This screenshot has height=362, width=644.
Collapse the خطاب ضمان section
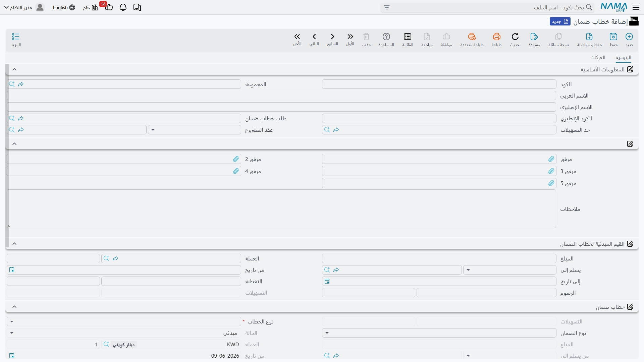click(x=14, y=307)
